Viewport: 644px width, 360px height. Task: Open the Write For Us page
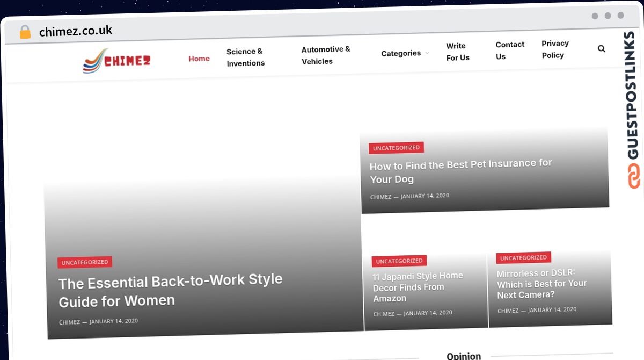click(457, 52)
